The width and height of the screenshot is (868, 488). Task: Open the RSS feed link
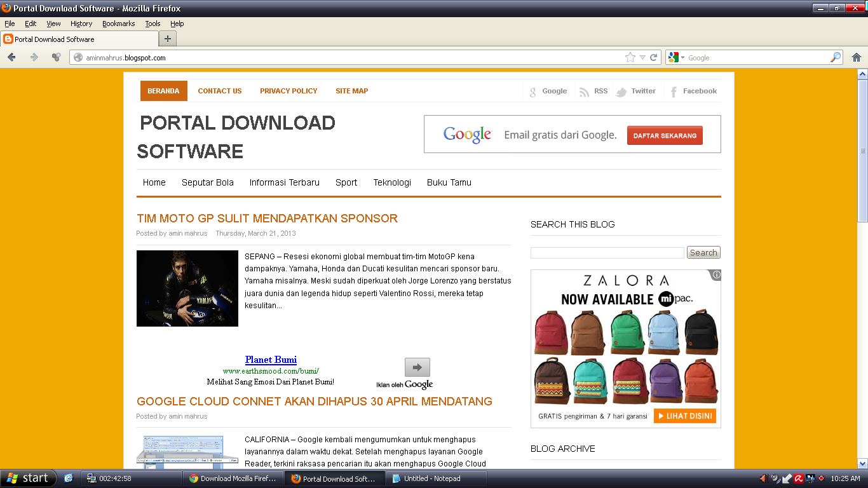(593, 91)
